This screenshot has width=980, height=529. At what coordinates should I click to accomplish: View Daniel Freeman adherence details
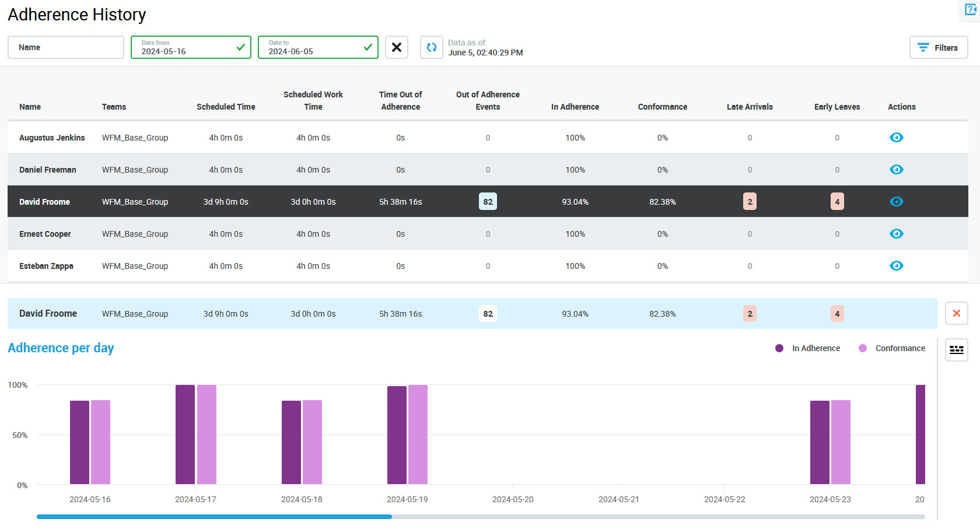pyautogui.click(x=896, y=170)
